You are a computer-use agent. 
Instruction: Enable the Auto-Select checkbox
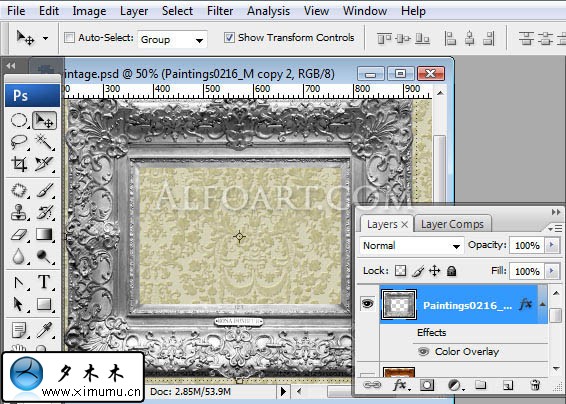click(x=69, y=38)
